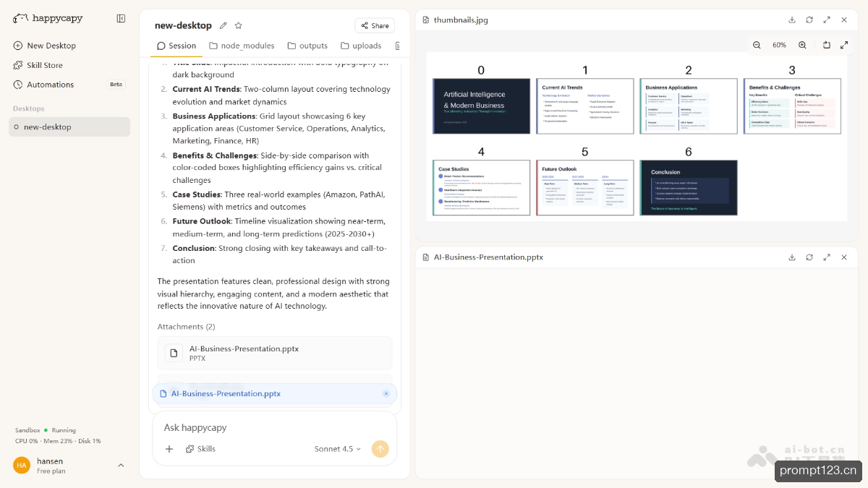Focus the Ask happycapy input field
868x488 pixels.
[x=275, y=427]
